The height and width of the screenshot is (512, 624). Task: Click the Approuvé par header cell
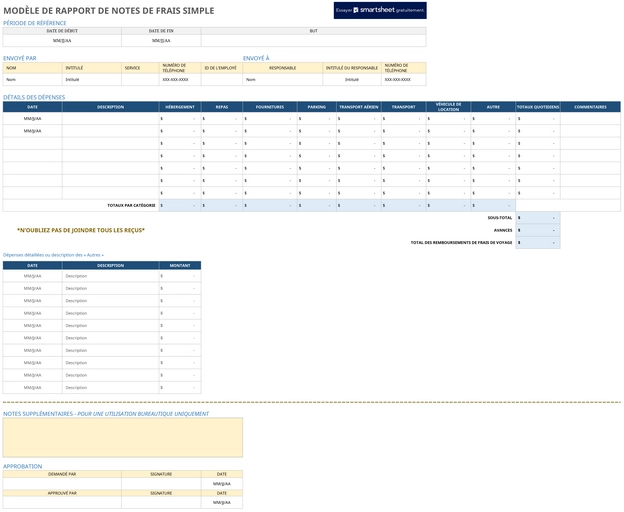click(x=62, y=493)
